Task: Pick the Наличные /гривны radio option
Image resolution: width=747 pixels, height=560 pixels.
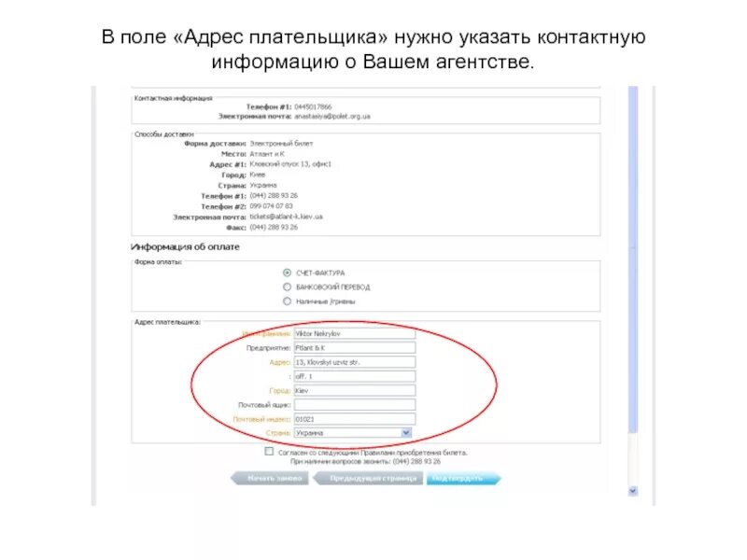Action: pos(287,301)
